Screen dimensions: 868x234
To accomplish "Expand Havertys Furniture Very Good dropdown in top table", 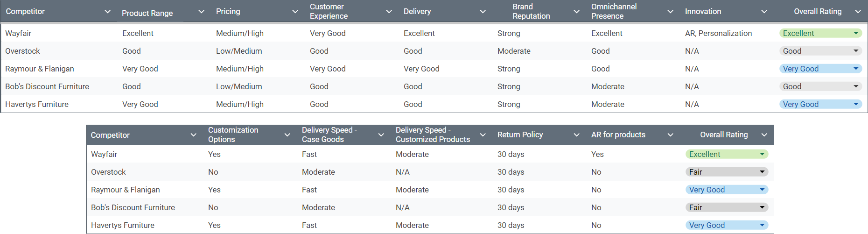I will (x=856, y=104).
